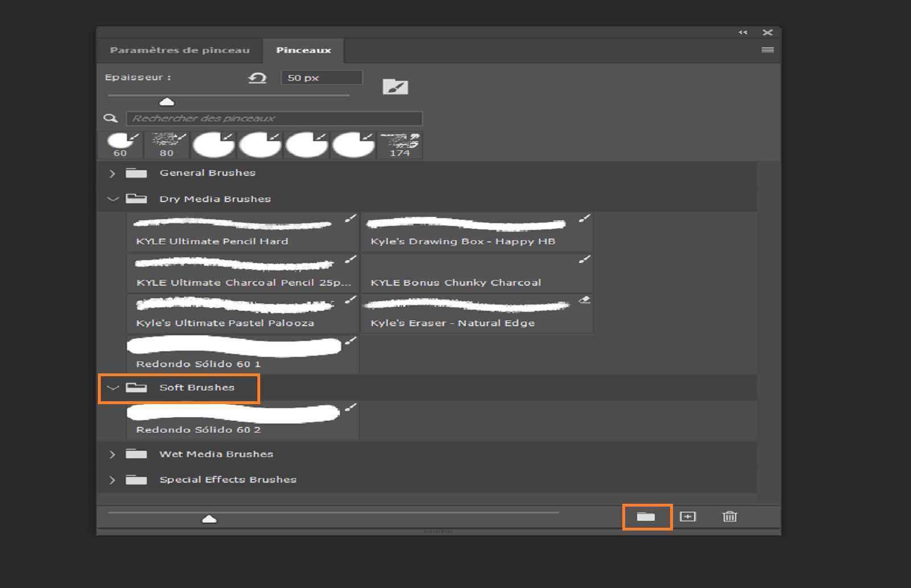Collapse the Dry Media Brushes group chevron
Image resolution: width=911 pixels, height=588 pixels.
pos(113,199)
